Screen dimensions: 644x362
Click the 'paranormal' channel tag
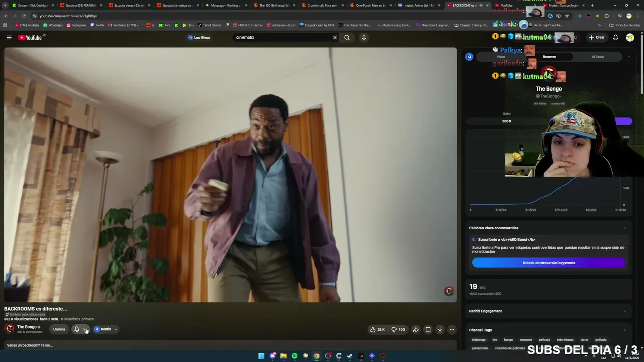pos(480,348)
